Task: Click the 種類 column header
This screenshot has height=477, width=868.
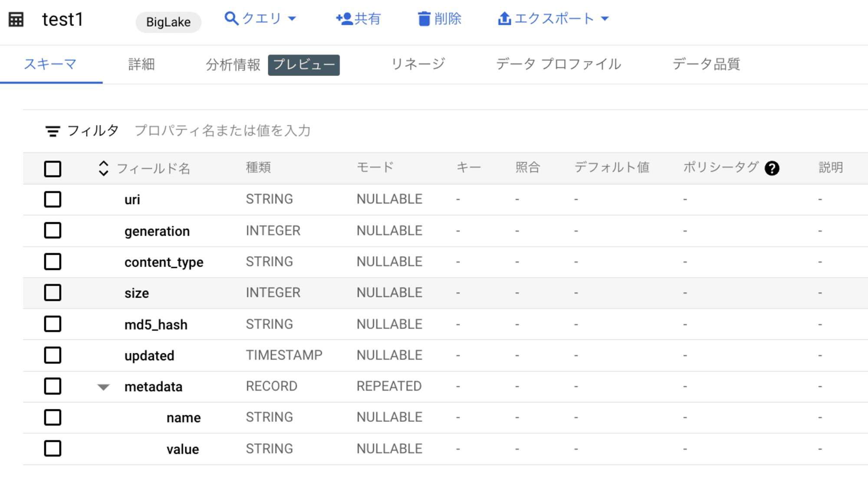Action: click(x=259, y=168)
